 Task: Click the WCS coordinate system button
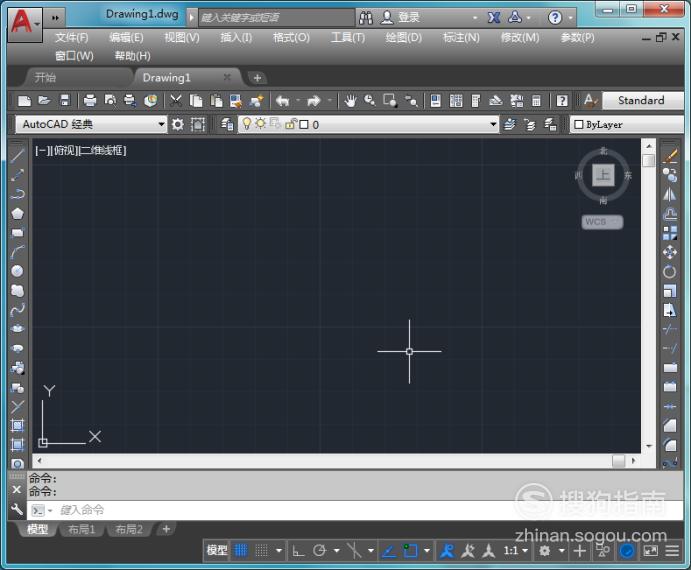pyautogui.click(x=602, y=222)
